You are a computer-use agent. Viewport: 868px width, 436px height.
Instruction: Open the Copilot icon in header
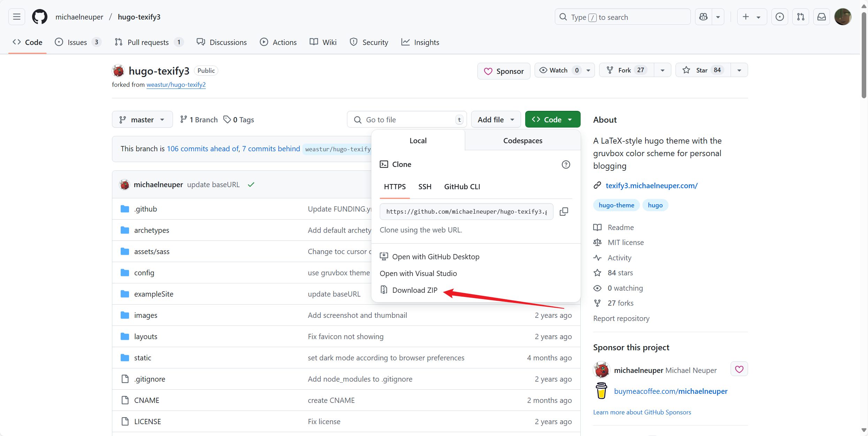703,17
